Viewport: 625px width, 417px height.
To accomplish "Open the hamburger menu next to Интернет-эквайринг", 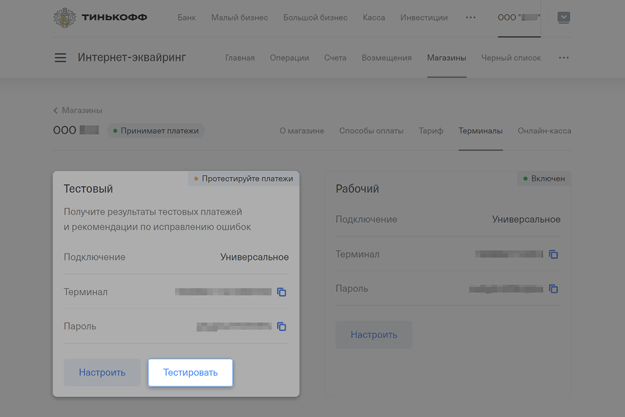I will coord(60,58).
